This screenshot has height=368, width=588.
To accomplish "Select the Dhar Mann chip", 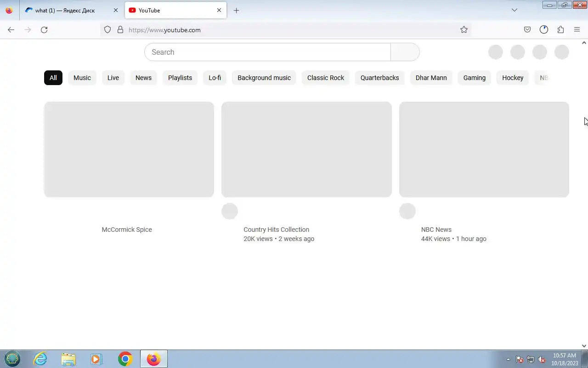I will [x=431, y=78].
